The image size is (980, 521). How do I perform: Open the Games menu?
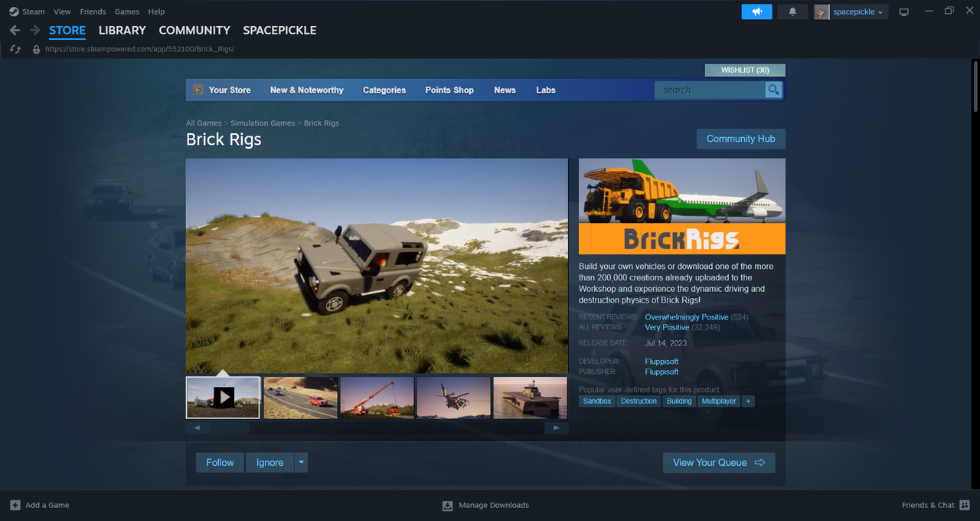point(127,11)
